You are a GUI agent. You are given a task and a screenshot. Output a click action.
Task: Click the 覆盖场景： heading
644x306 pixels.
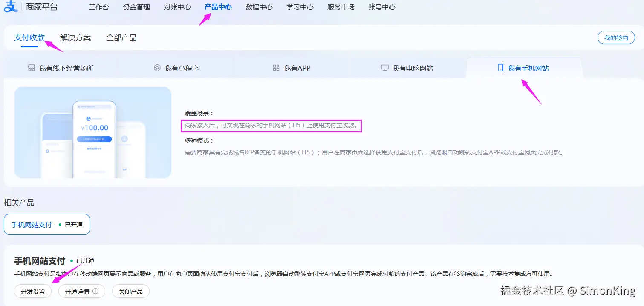pos(199,113)
